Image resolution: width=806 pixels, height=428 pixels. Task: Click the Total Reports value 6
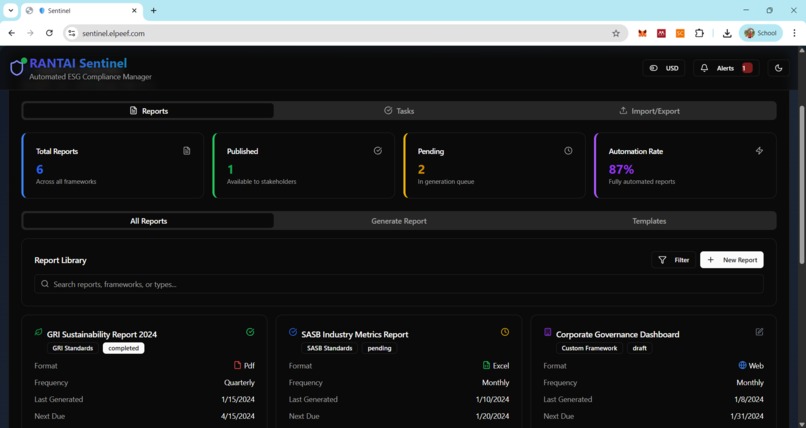tap(40, 170)
